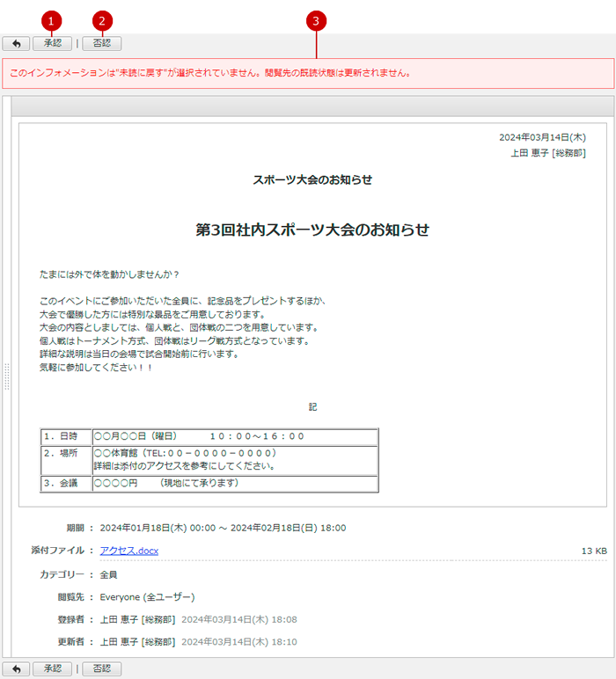The height and width of the screenshot is (679, 616).
Task: Click the 添付ファイル label
Action: click(x=57, y=551)
